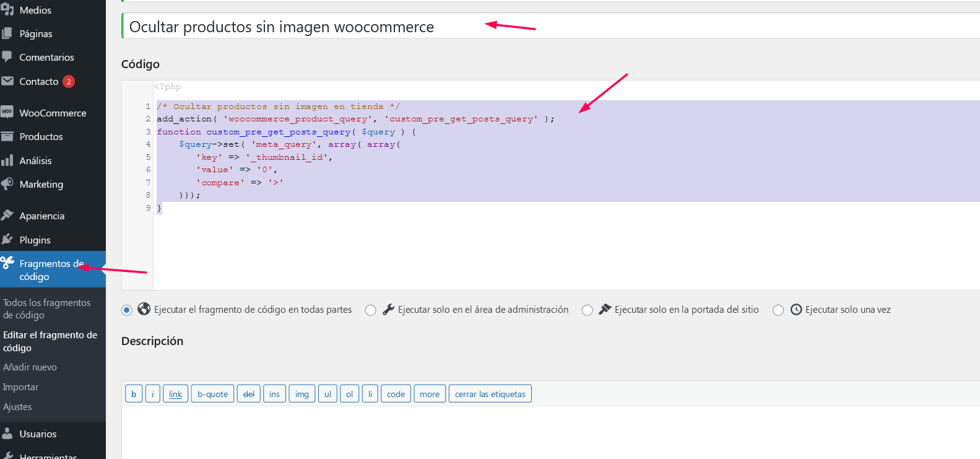
Task: Select 'Ejecutar solo en el área de administración'
Action: pyautogui.click(x=370, y=310)
